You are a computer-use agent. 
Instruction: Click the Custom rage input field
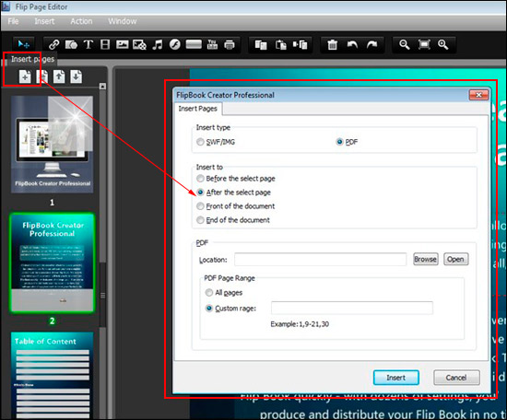pos(352,308)
